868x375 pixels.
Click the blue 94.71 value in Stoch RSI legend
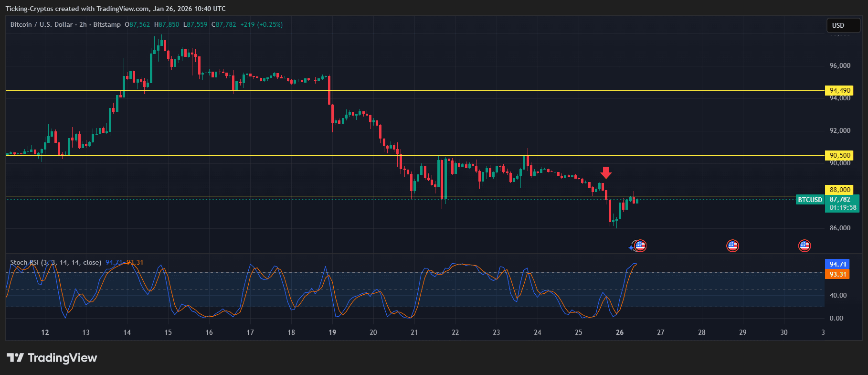click(114, 262)
